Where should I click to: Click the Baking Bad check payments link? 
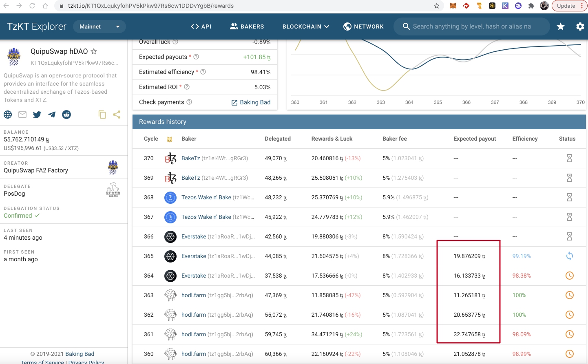point(251,102)
